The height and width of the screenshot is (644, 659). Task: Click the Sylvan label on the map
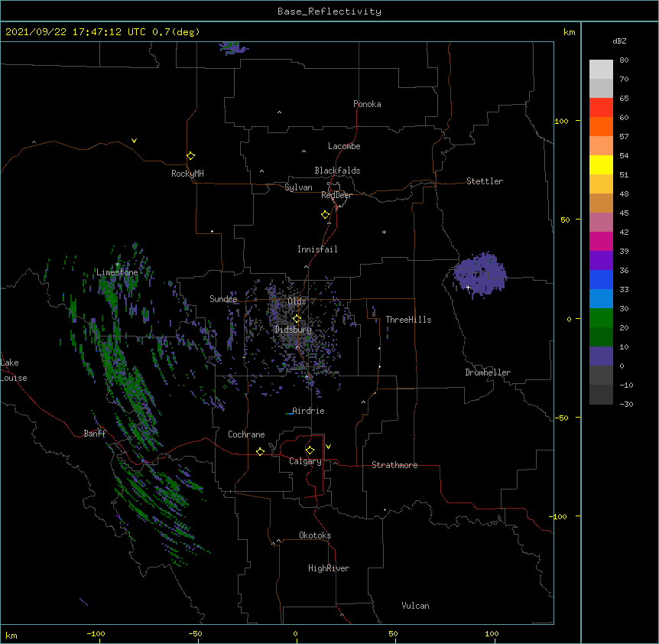pyautogui.click(x=298, y=187)
